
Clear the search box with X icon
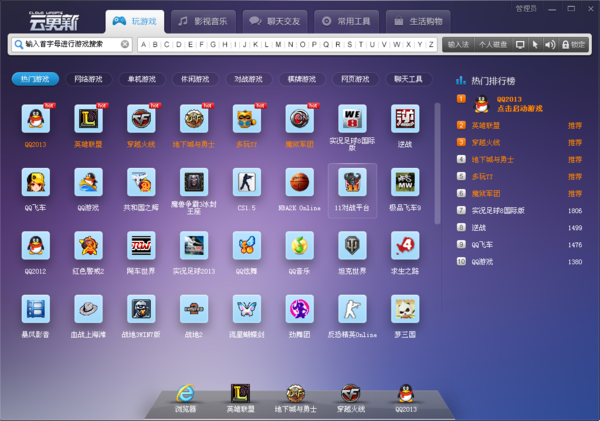[125, 44]
